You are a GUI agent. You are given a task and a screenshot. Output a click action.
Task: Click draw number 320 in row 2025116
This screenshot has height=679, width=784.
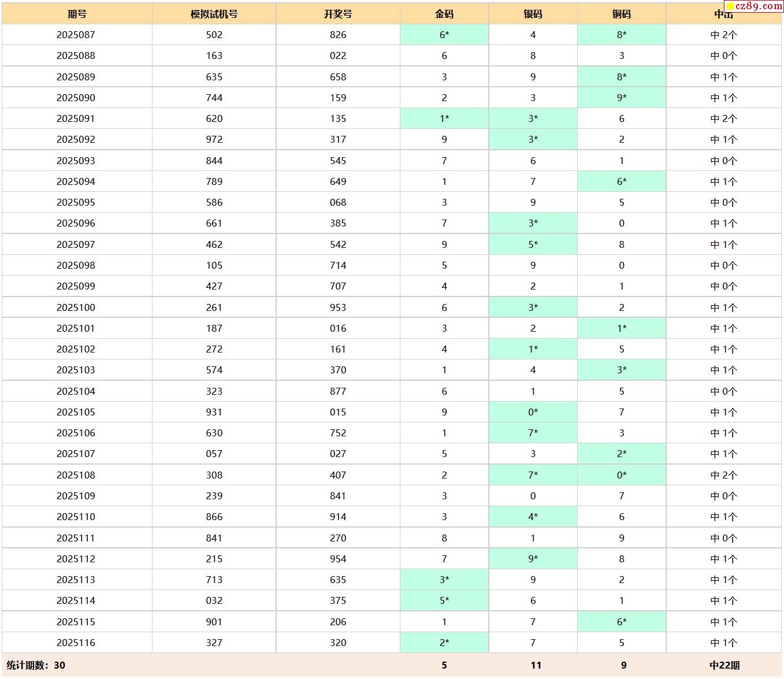tap(338, 643)
